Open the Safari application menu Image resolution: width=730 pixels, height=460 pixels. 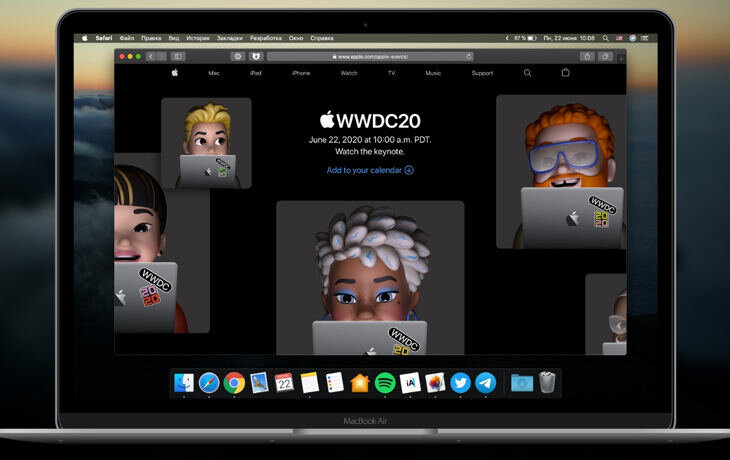tap(104, 38)
